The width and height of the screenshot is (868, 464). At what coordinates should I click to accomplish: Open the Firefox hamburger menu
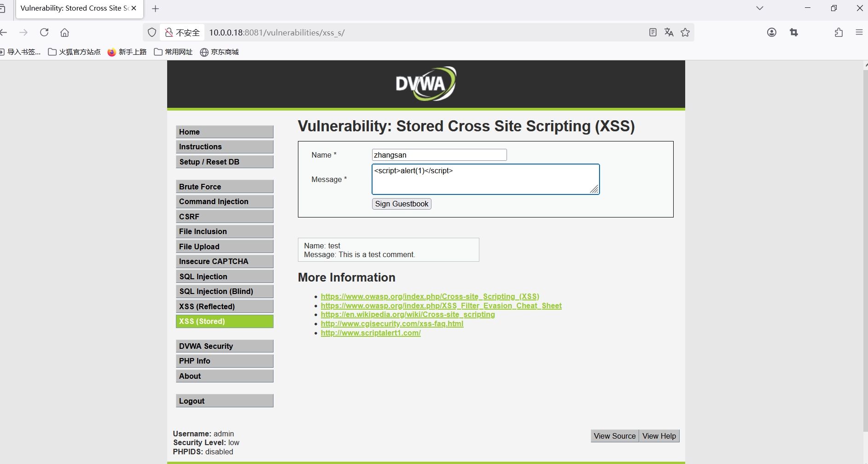click(x=859, y=32)
